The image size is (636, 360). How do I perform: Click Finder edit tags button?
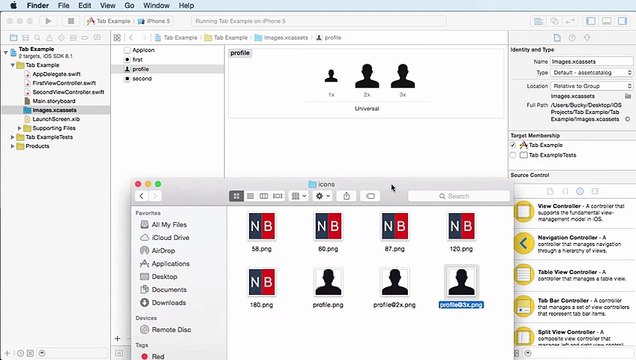pyautogui.click(x=370, y=196)
